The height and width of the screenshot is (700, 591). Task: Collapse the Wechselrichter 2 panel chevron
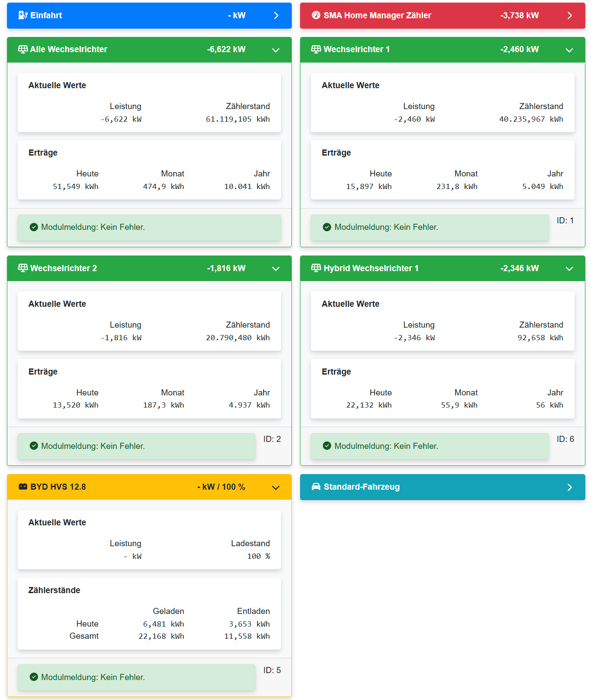click(276, 269)
